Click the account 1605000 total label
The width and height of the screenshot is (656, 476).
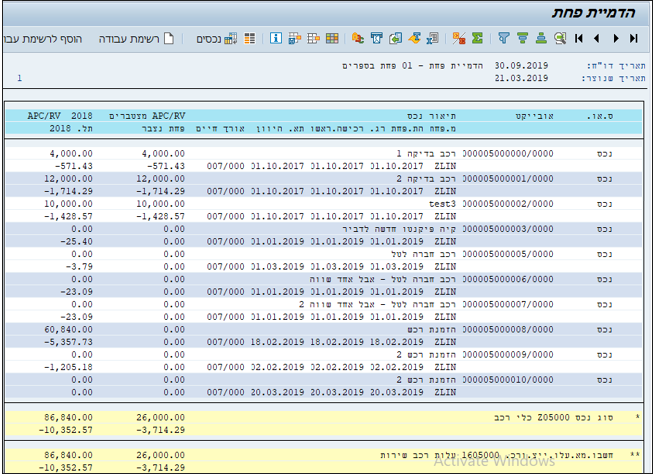(497, 455)
